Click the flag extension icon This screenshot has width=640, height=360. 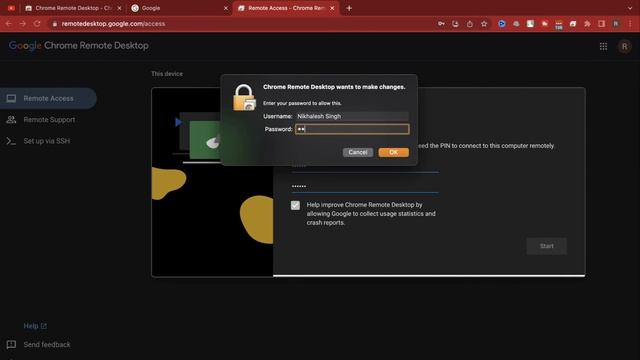click(x=544, y=24)
